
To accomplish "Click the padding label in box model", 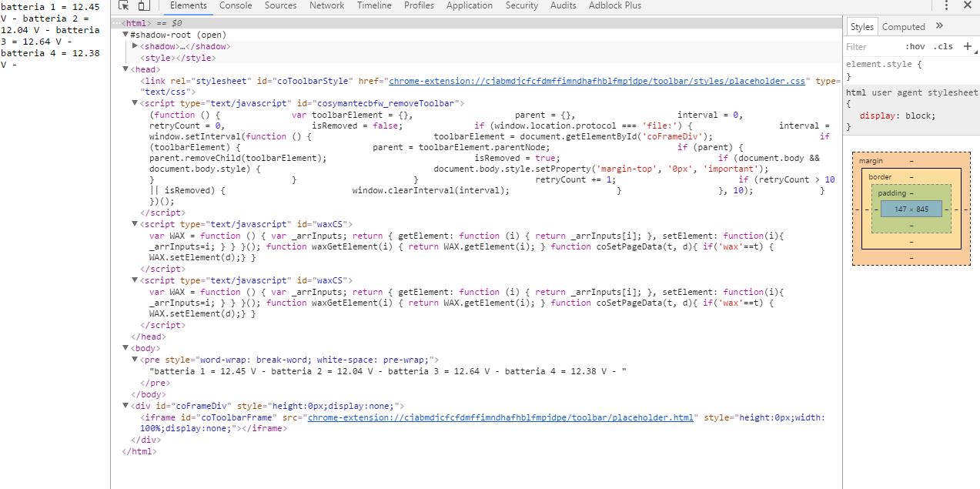I will (x=892, y=193).
